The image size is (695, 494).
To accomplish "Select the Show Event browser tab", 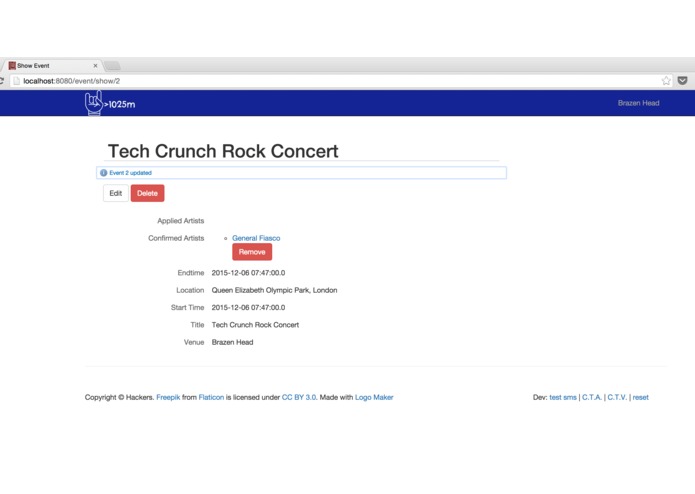I will coord(52,66).
